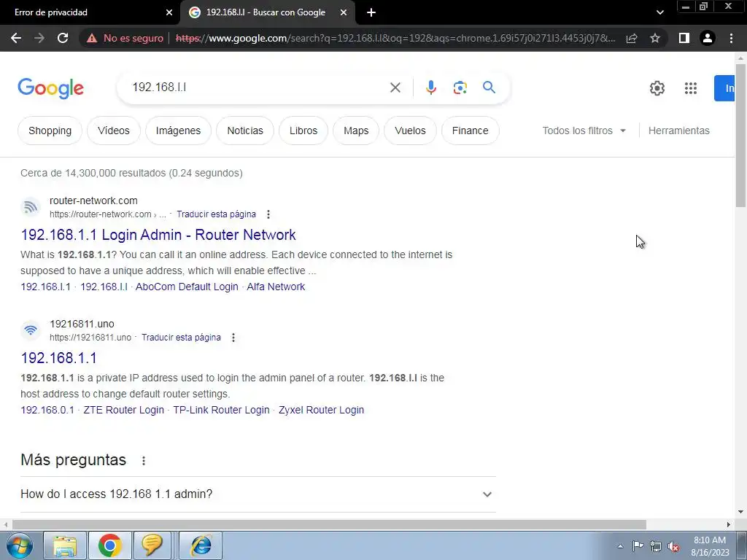Click the muted volume tray icon
The width and height of the screenshot is (747, 560).
(x=673, y=546)
